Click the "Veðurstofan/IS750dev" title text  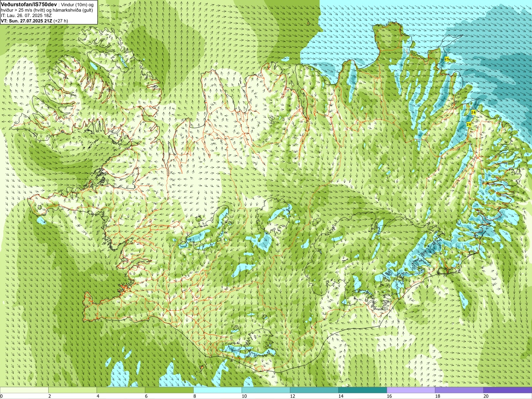click(x=29, y=4)
